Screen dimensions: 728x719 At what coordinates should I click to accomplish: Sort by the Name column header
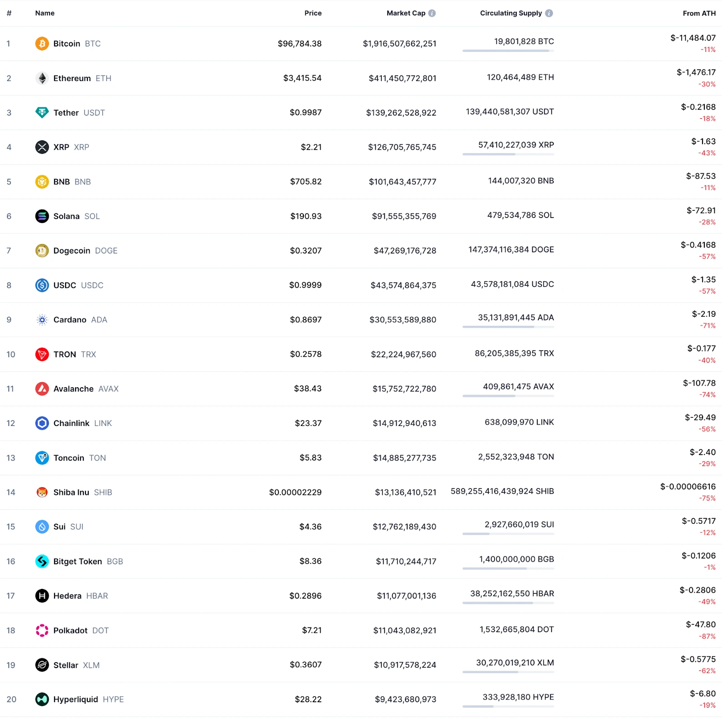click(45, 13)
